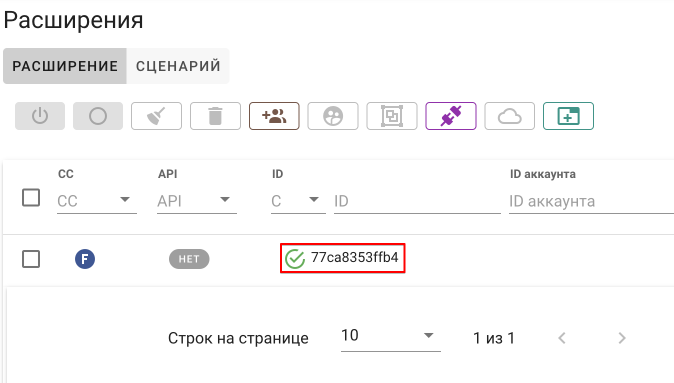This screenshot has height=383, width=674.
Task: Click the blue F badge icon
Action: coord(85,259)
